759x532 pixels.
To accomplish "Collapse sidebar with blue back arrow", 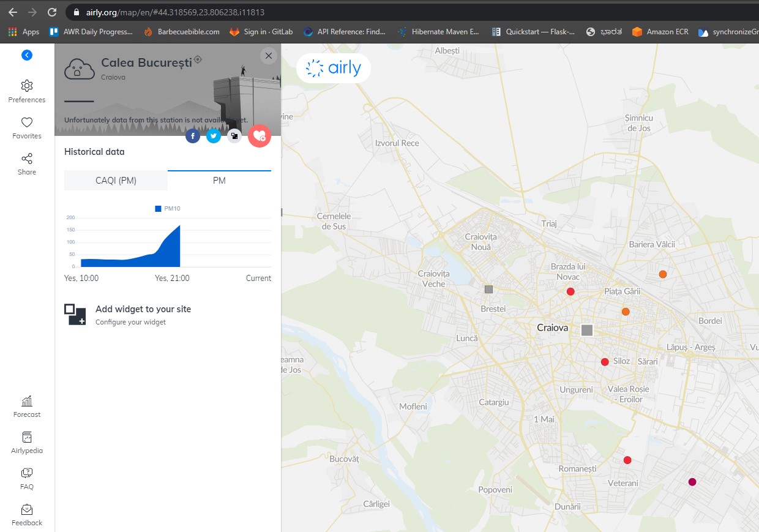I will point(27,55).
